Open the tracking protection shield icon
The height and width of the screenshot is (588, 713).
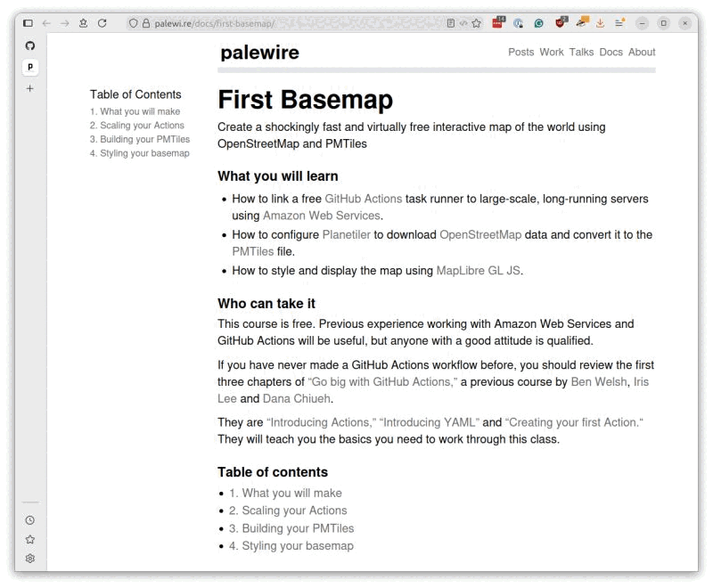(x=133, y=23)
